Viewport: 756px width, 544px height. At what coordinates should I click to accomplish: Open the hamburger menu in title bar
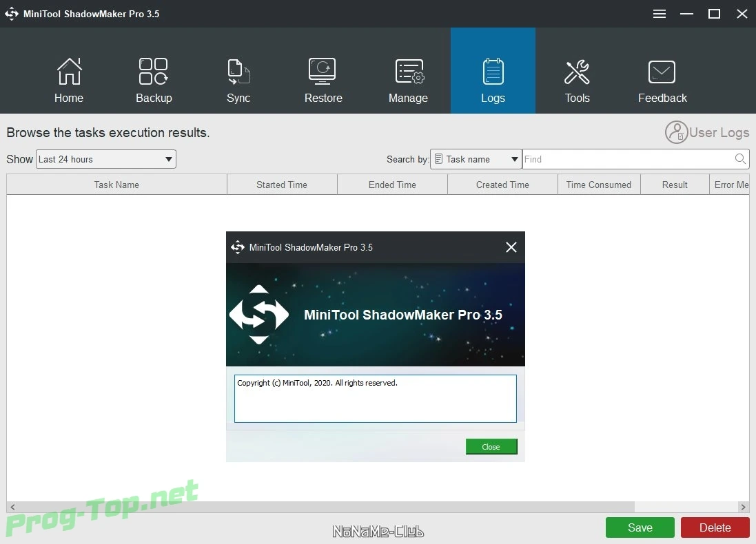click(659, 14)
